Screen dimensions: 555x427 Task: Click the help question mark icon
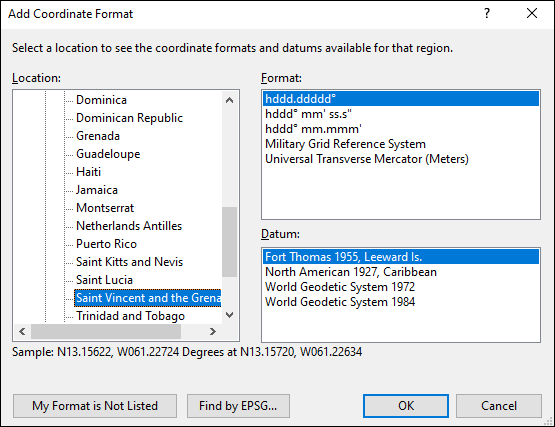coord(487,13)
